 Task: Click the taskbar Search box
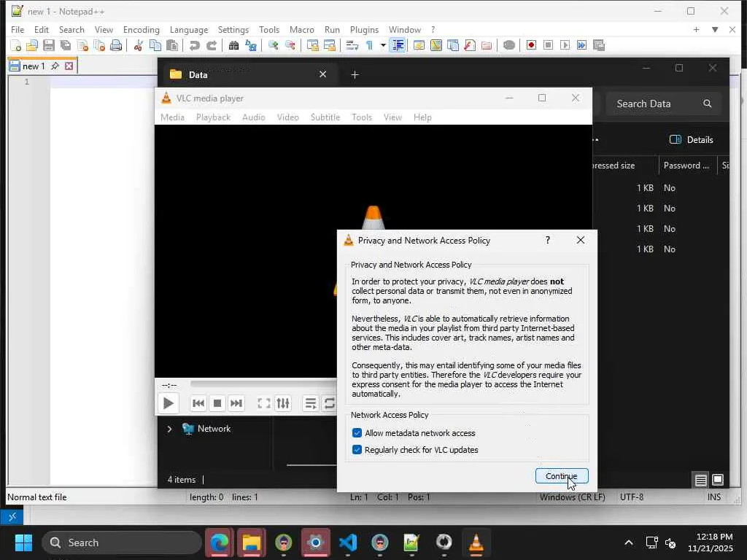pyautogui.click(x=122, y=542)
